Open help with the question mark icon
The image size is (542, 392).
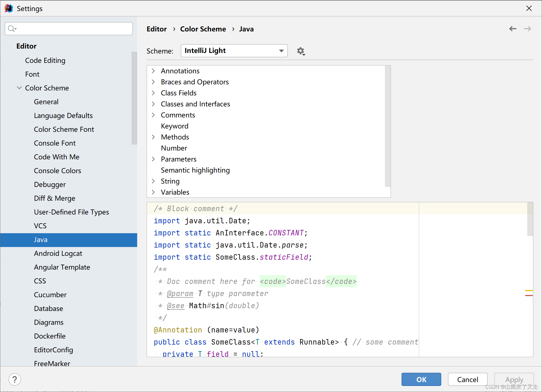(x=15, y=379)
